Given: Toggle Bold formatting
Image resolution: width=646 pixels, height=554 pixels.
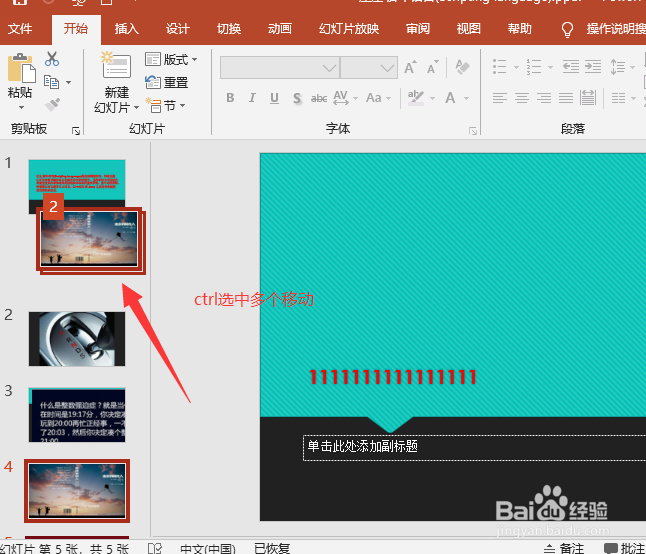Looking at the screenshot, I should [x=230, y=98].
